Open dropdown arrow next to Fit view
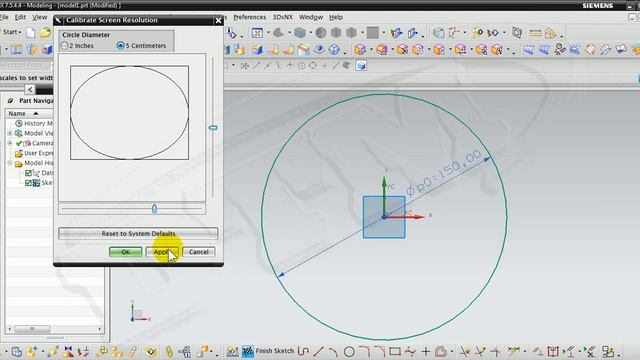 [x=268, y=33]
